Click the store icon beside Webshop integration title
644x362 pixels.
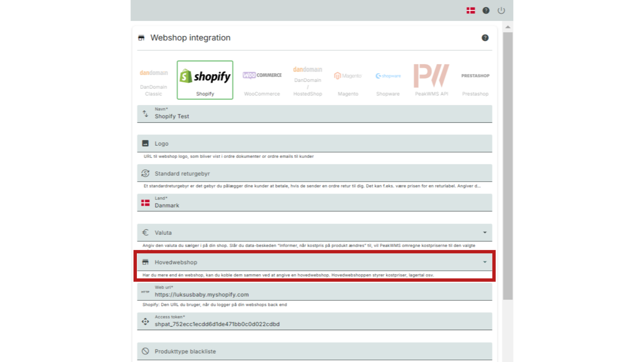[x=141, y=38]
